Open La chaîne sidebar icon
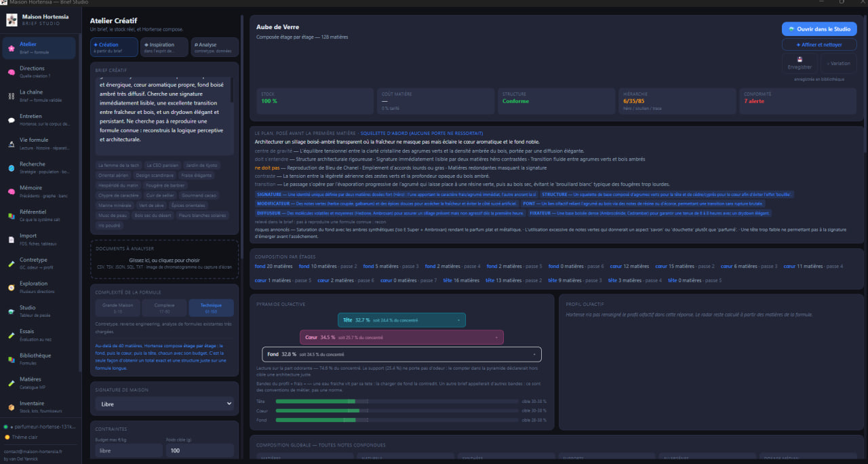 12,96
